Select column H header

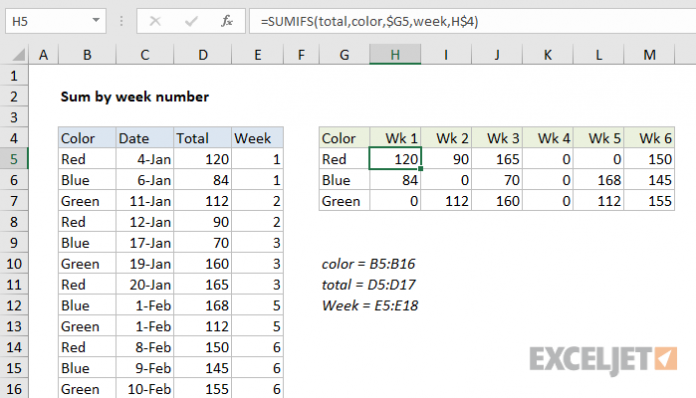(x=395, y=55)
